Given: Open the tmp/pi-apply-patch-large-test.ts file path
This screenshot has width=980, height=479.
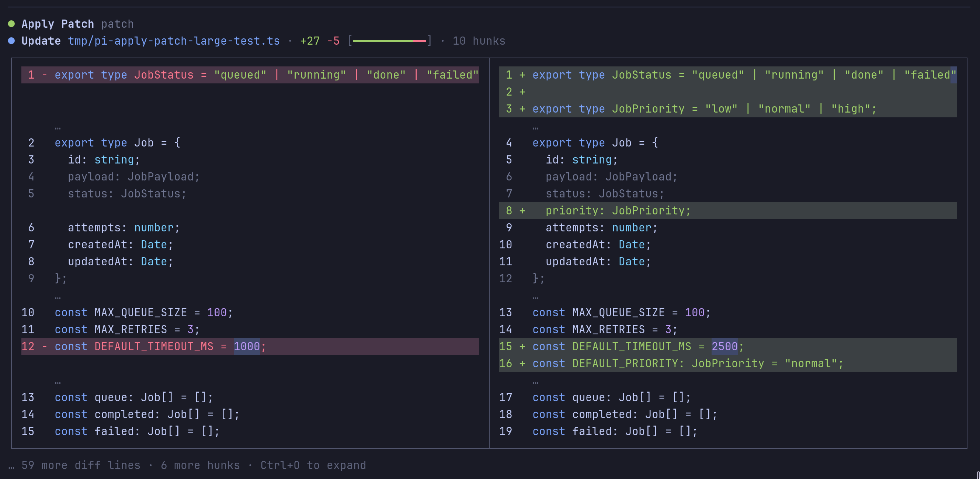Looking at the screenshot, I should (x=174, y=41).
